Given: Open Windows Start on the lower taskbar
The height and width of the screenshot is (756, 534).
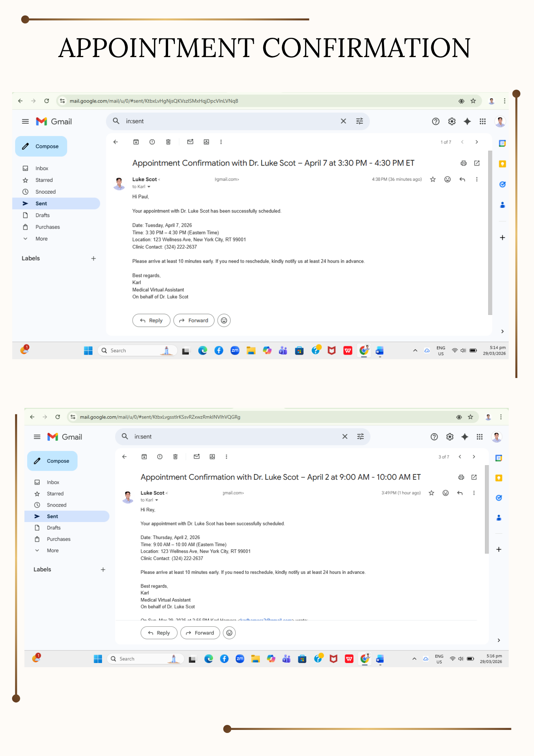Looking at the screenshot, I should [98, 659].
